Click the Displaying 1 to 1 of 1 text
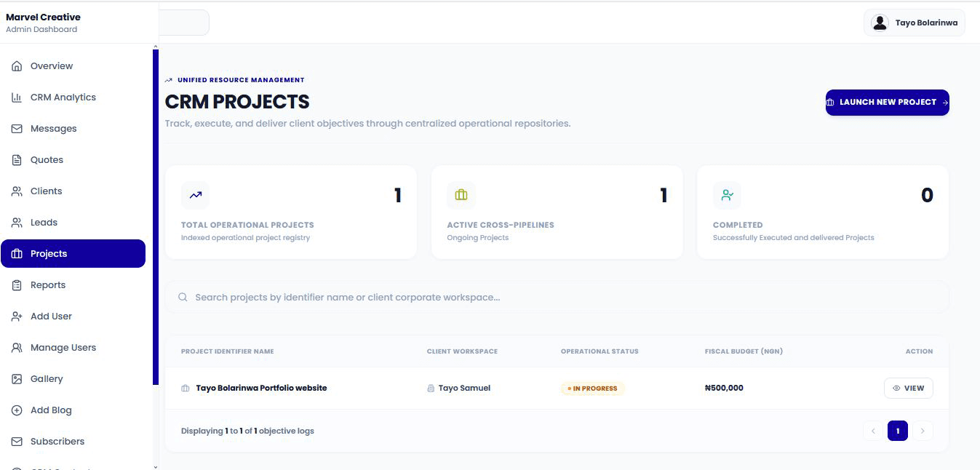This screenshot has width=980, height=470. pyautogui.click(x=247, y=431)
